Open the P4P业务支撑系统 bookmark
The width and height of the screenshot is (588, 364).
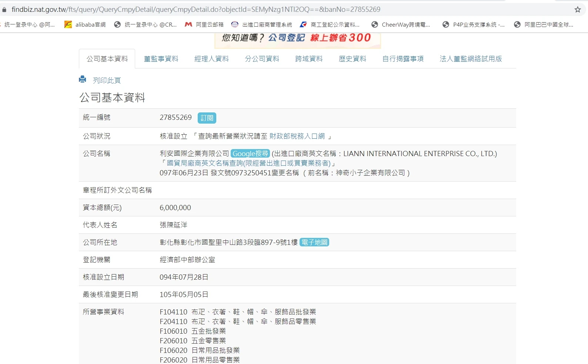(474, 25)
